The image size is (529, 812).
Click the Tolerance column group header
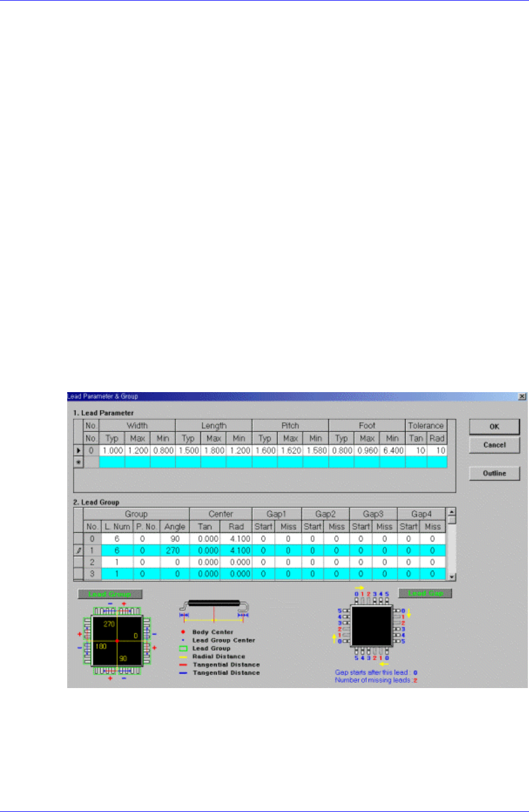(426, 426)
